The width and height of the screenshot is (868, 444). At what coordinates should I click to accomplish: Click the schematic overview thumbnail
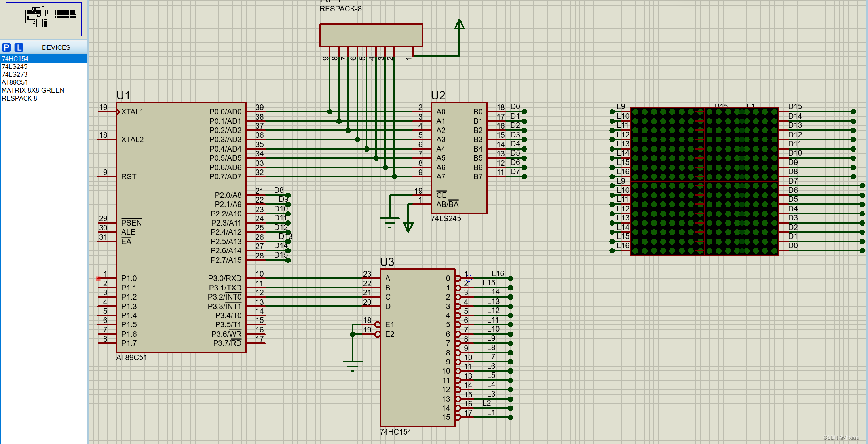(x=44, y=19)
